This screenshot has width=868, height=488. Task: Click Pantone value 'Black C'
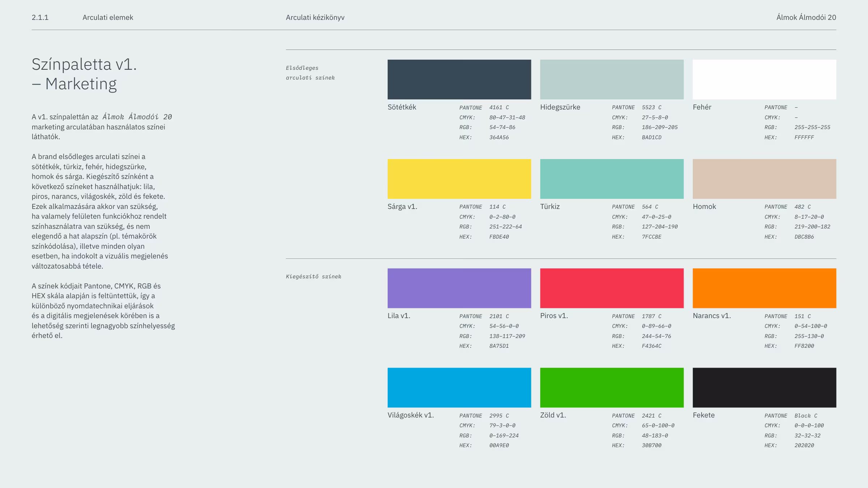806,416
